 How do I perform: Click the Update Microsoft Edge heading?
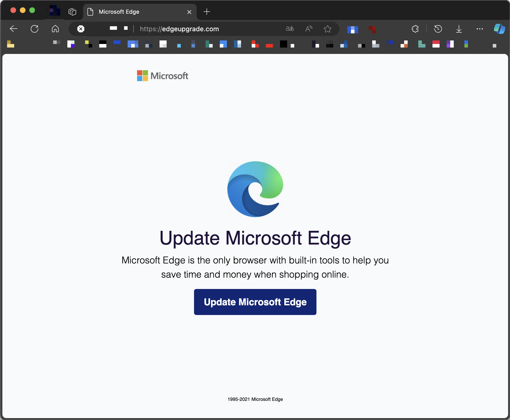pyautogui.click(x=255, y=238)
